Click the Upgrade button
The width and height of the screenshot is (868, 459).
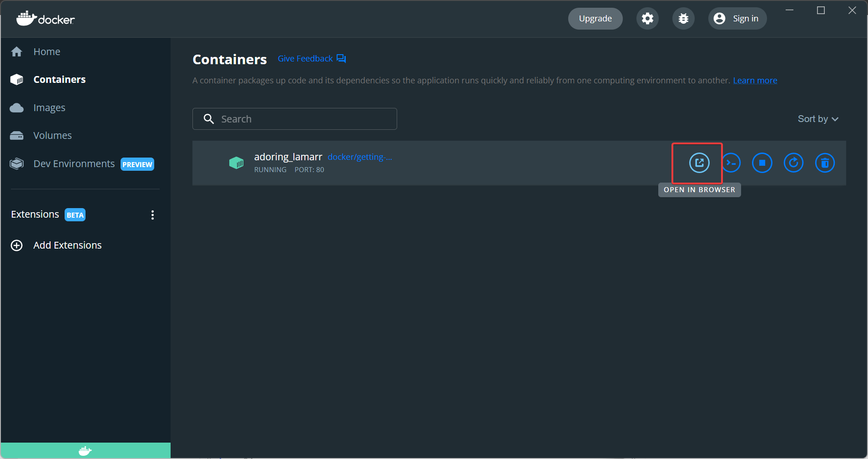(595, 19)
